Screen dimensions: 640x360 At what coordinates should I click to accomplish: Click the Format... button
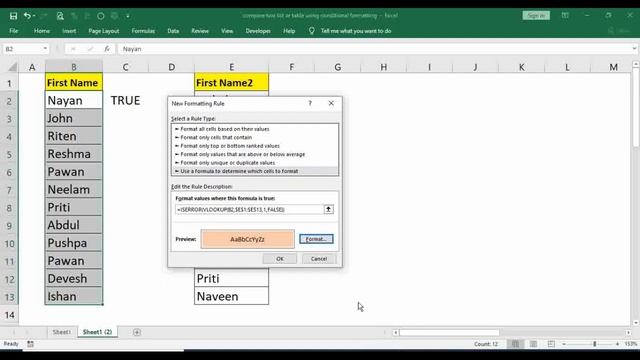click(x=316, y=239)
